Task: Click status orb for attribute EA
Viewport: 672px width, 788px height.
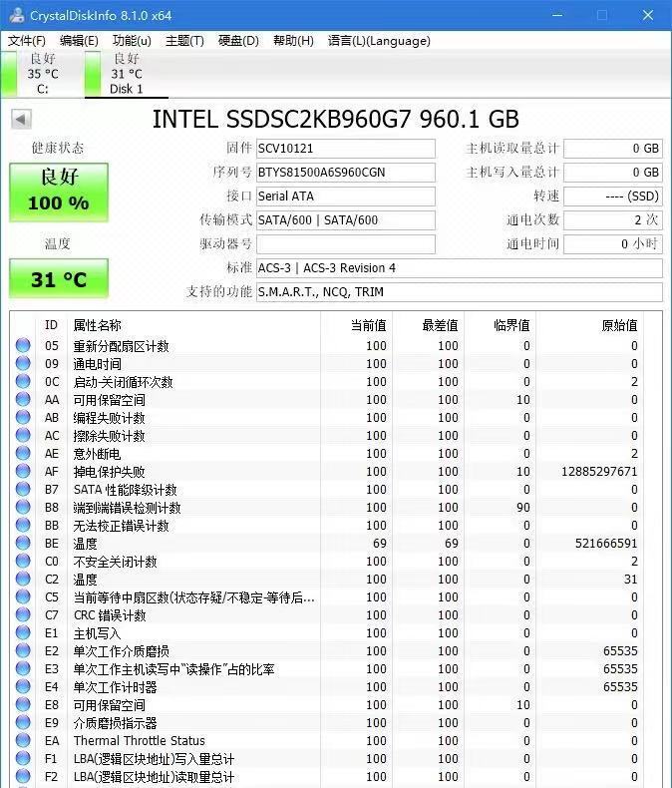Action: pyautogui.click(x=23, y=740)
